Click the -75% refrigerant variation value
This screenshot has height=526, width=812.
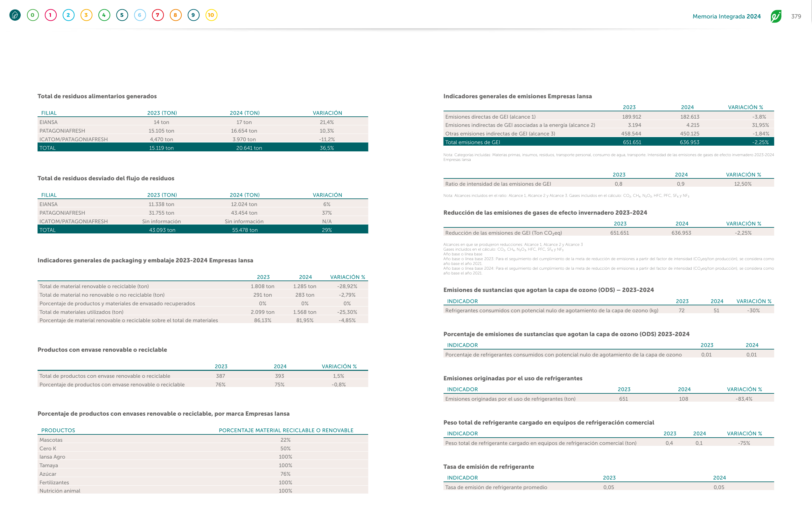[x=744, y=443]
